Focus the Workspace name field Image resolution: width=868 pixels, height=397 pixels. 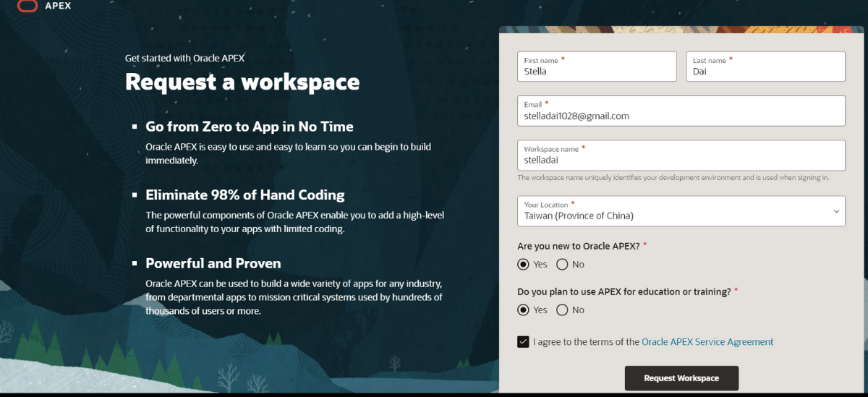681,155
